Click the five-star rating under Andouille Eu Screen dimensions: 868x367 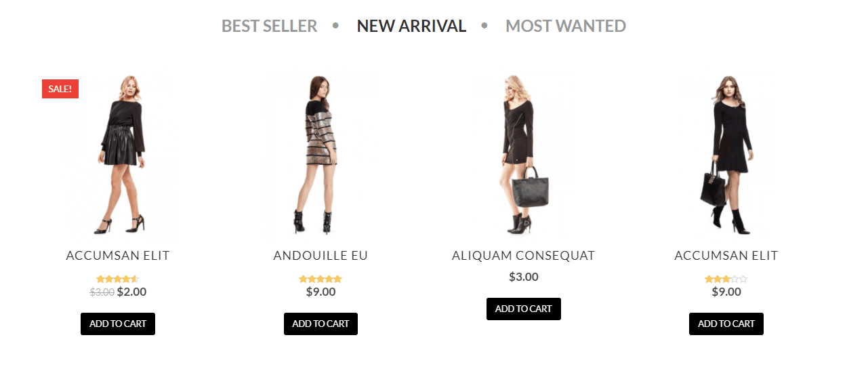coord(321,279)
